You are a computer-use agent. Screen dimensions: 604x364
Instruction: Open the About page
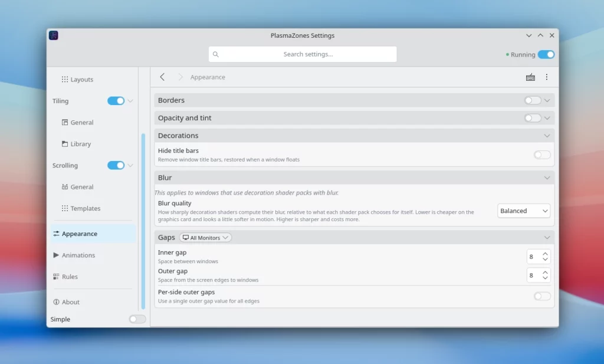[93, 302]
